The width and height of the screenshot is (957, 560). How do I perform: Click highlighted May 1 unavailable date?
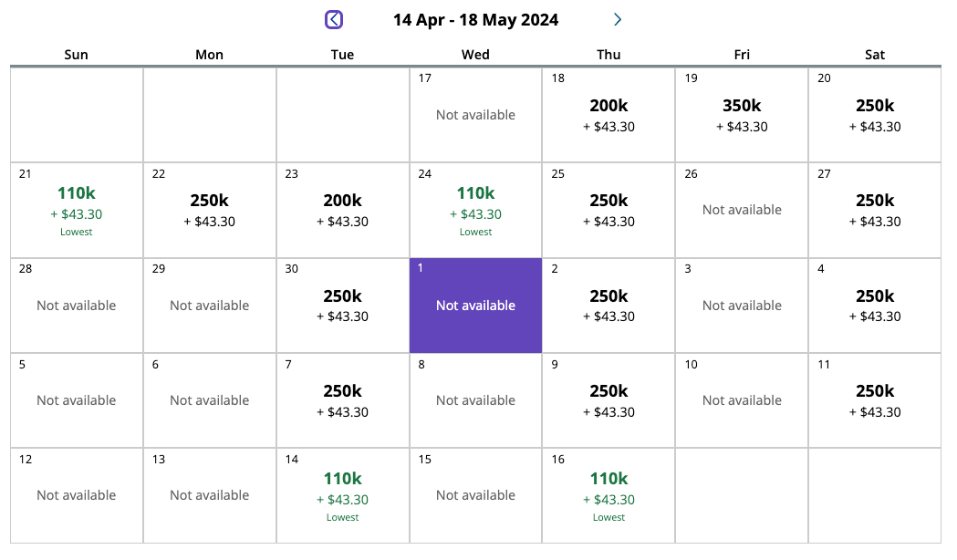tap(475, 306)
